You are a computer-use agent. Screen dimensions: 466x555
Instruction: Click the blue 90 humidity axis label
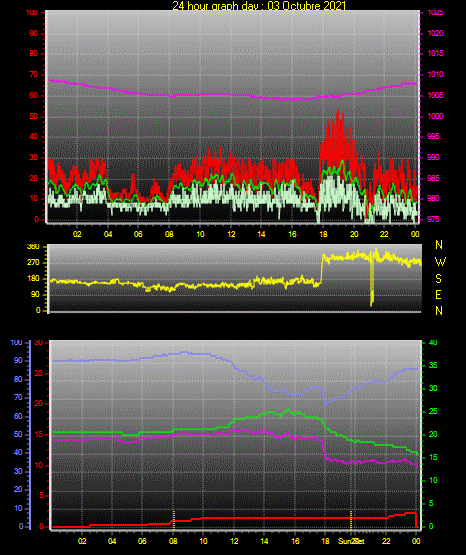[x=18, y=360]
